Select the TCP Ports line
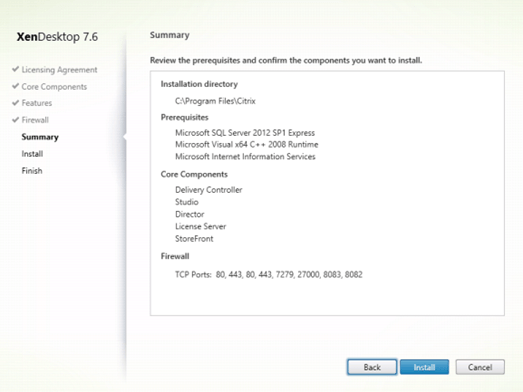 [269, 275]
